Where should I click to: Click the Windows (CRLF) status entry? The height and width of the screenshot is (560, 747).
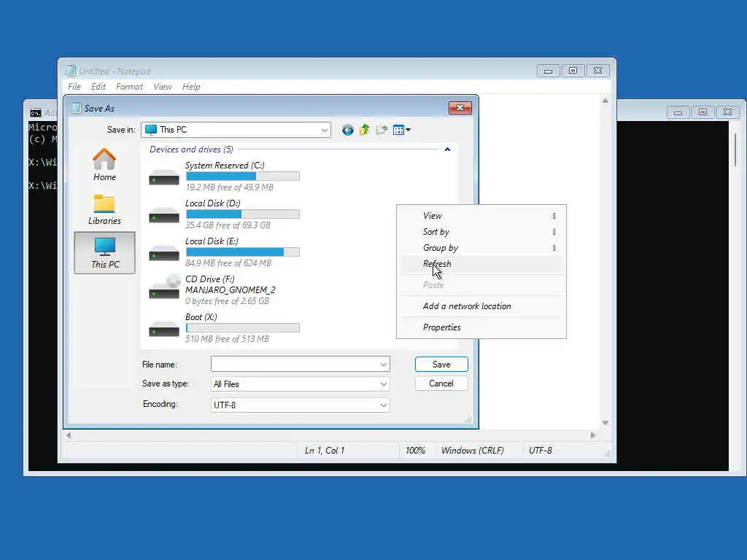[473, 451]
